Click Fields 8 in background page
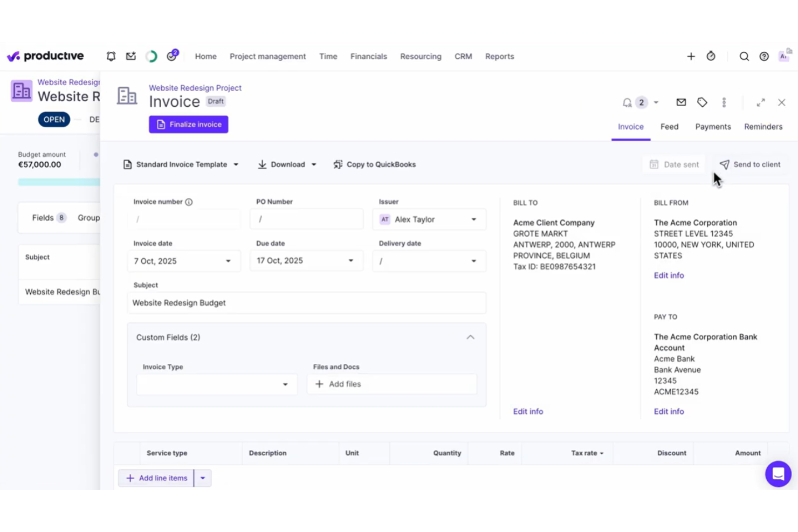The image size is (798, 532). click(49, 218)
